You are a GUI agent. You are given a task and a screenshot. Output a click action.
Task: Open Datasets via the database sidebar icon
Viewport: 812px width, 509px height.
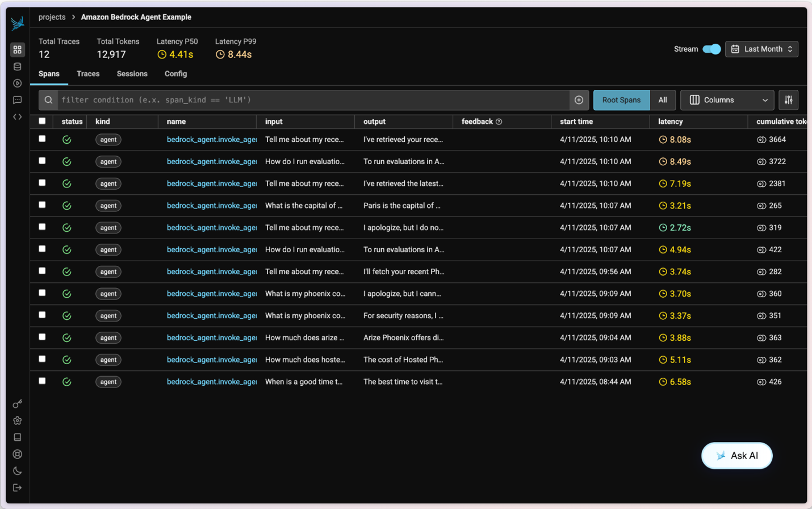point(18,66)
